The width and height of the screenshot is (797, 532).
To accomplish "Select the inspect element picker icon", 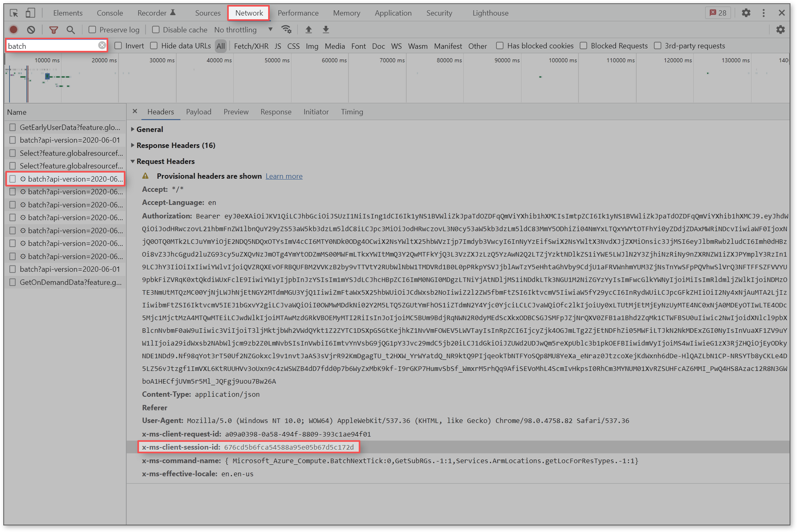I will click(x=14, y=13).
